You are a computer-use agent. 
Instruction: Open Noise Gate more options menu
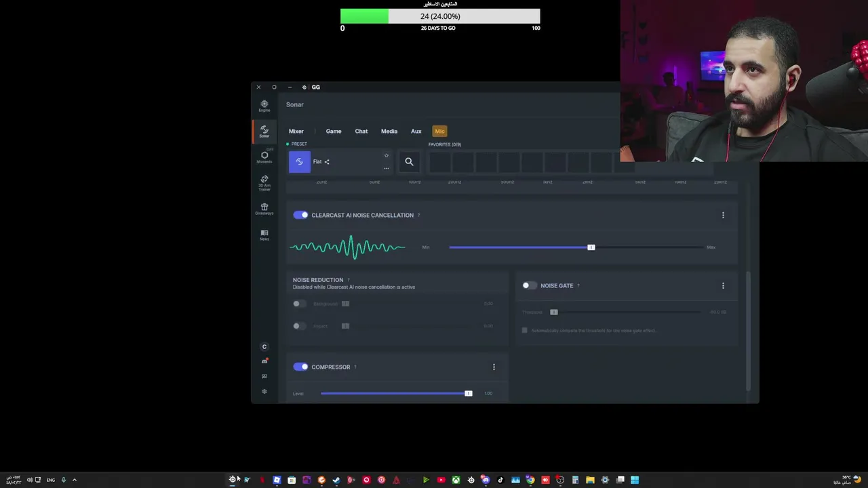point(723,286)
